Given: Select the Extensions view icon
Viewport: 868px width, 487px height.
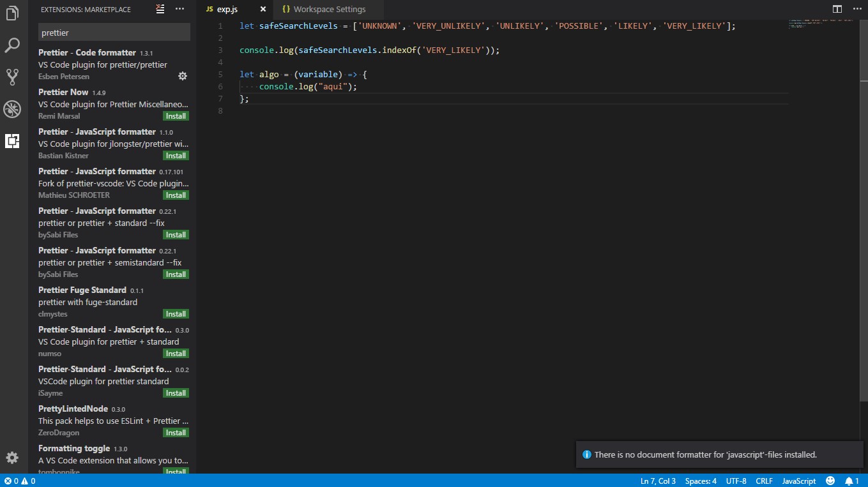Looking at the screenshot, I should (x=12, y=140).
